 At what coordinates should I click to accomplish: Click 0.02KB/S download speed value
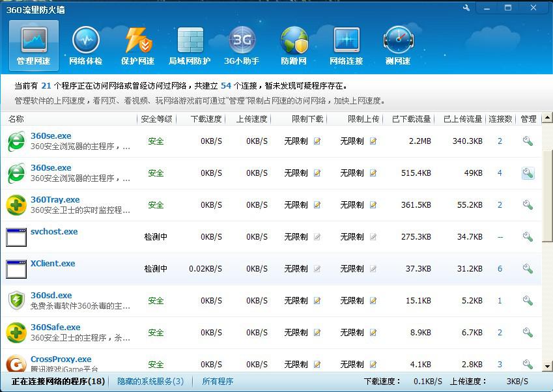[205, 269]
